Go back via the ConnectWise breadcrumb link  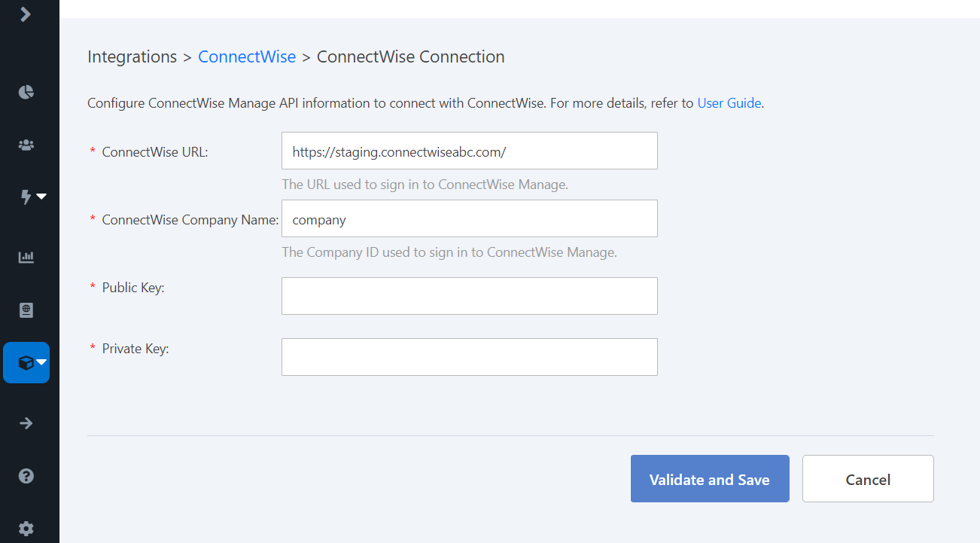pos(247,56)
